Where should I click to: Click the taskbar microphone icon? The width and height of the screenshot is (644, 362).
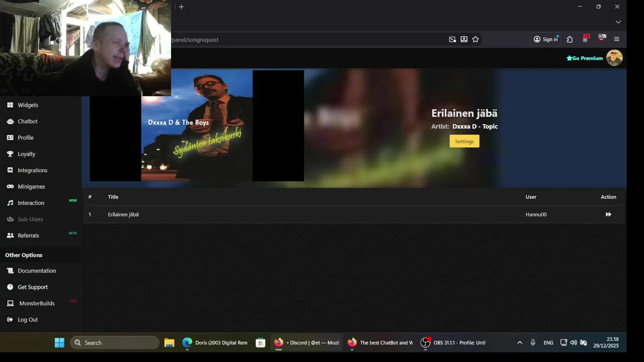[533, 343]
